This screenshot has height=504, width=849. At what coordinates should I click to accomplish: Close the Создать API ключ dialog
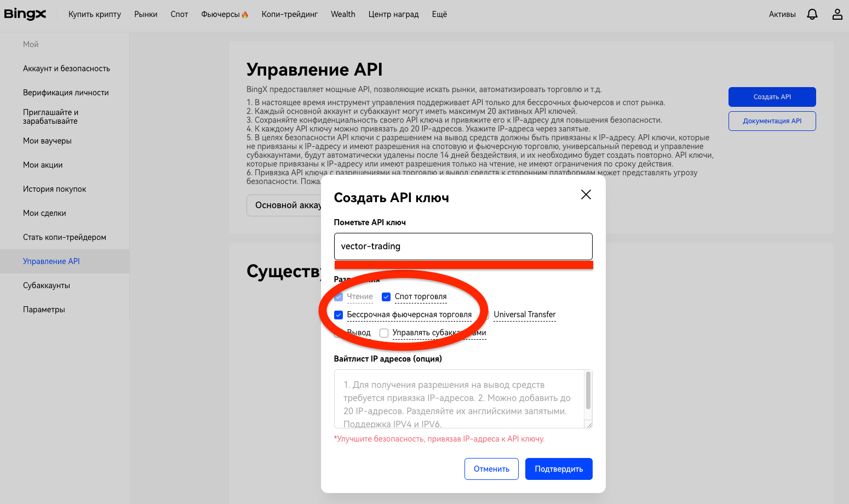click(x=586, y=194)
